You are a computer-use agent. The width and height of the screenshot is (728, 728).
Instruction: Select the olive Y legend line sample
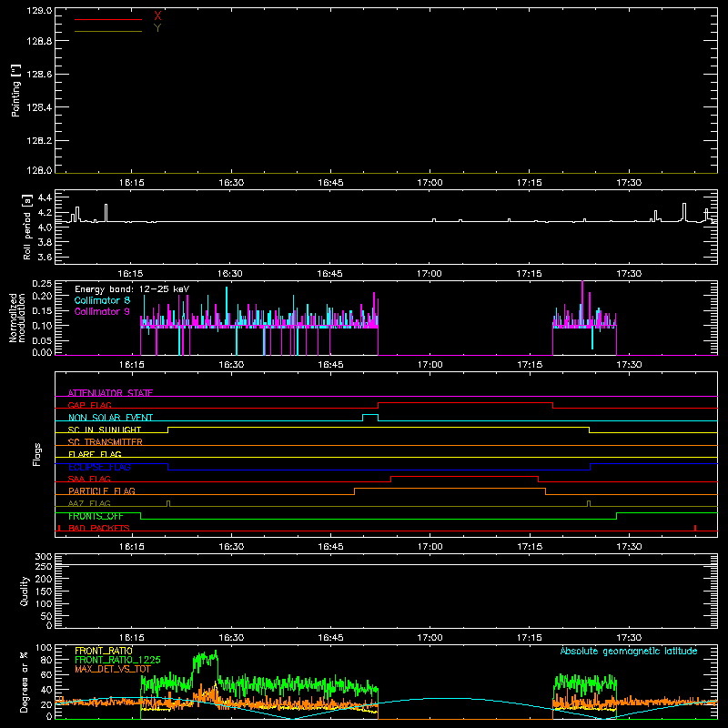(x=108, y=31)
